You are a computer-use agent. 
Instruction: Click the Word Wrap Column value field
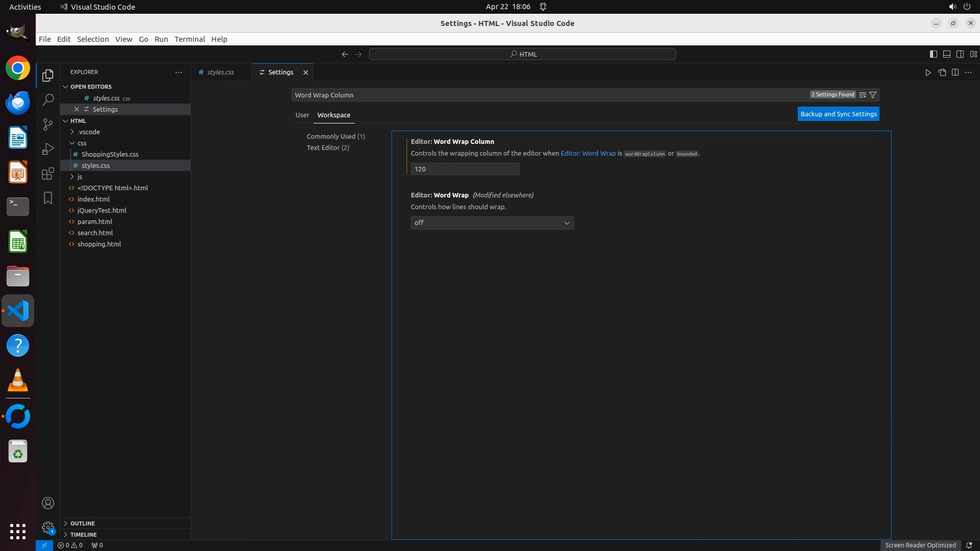click(464, 169)
